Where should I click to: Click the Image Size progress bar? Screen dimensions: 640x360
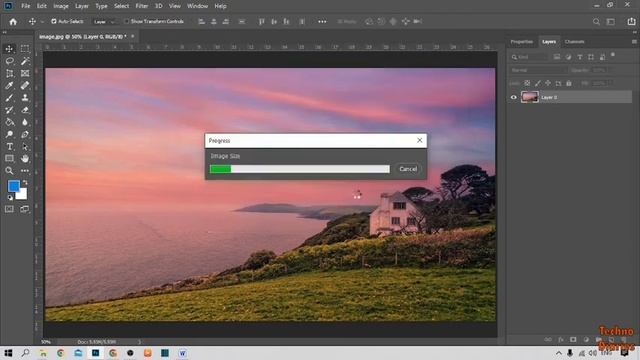click(300, 169)
